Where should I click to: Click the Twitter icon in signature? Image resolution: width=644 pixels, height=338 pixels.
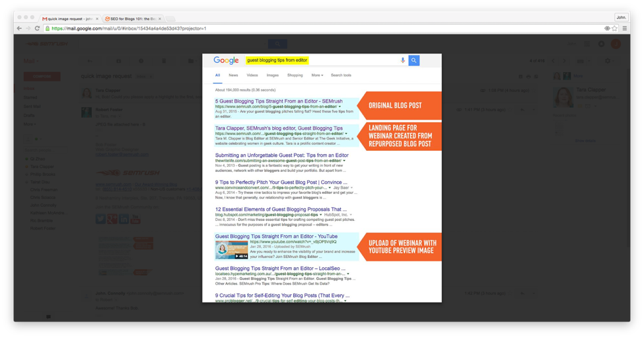[x=100, y=219]
